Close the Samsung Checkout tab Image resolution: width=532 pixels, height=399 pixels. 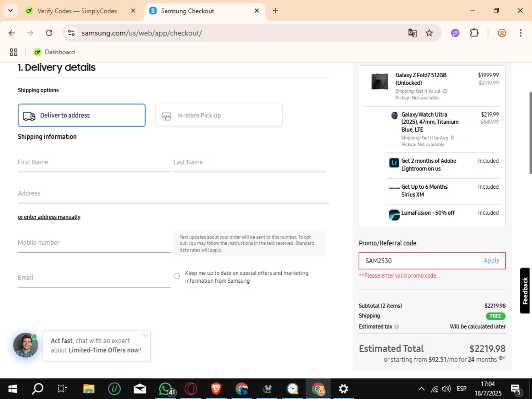[257, 11]
